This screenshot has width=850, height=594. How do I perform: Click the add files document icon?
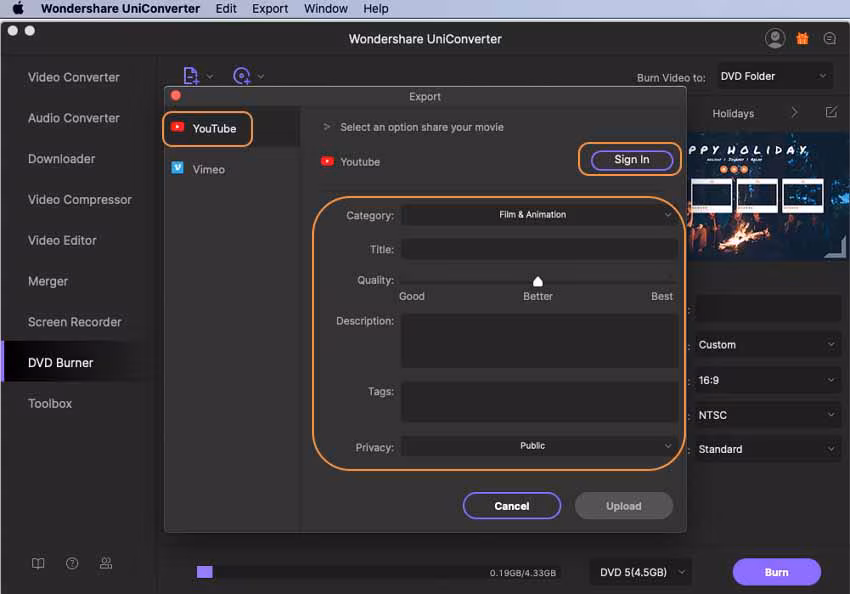[x=191, y=76]
